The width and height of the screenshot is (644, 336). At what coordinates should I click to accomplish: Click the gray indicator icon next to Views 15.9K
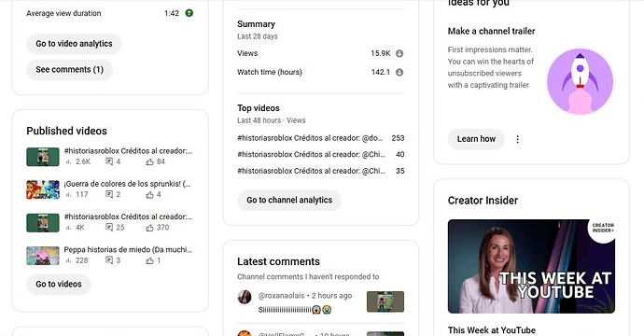coord(399,53)
